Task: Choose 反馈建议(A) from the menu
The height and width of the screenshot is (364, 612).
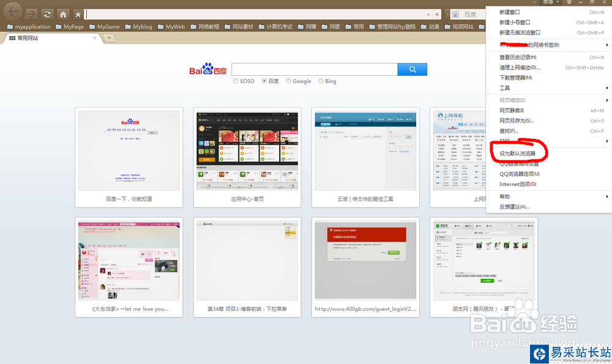Action: click(x=549, y=206)
